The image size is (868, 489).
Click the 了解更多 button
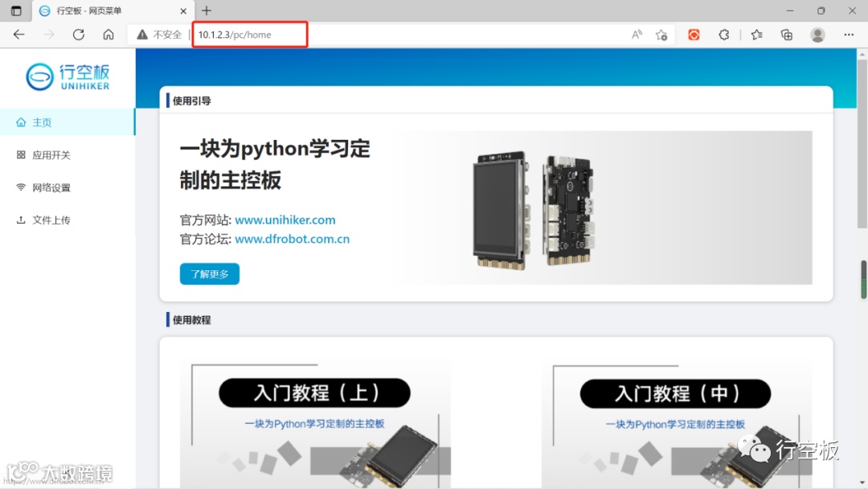click(x=210, y=273)
